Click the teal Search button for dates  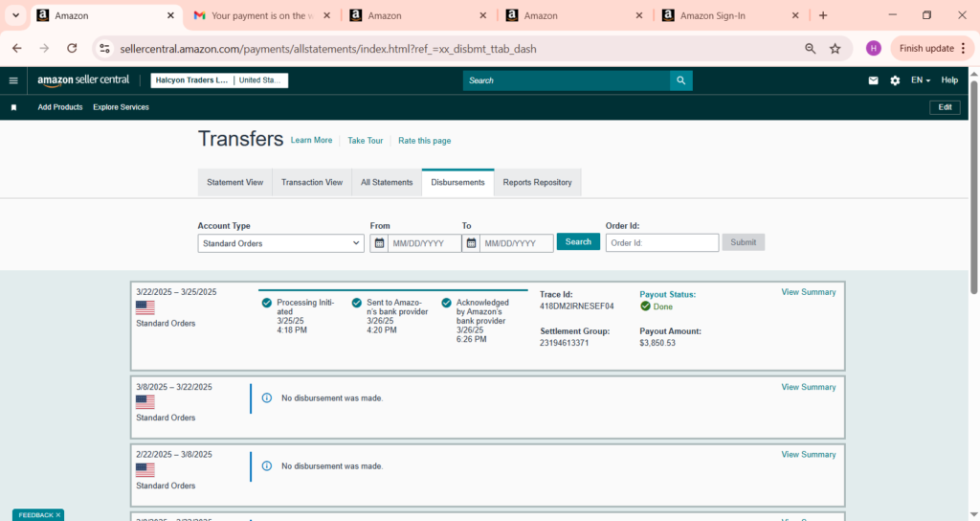(578, 242)
